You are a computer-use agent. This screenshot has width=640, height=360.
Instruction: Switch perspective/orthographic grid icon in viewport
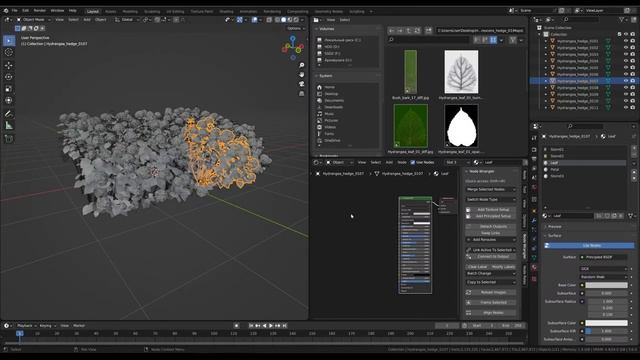302,93
